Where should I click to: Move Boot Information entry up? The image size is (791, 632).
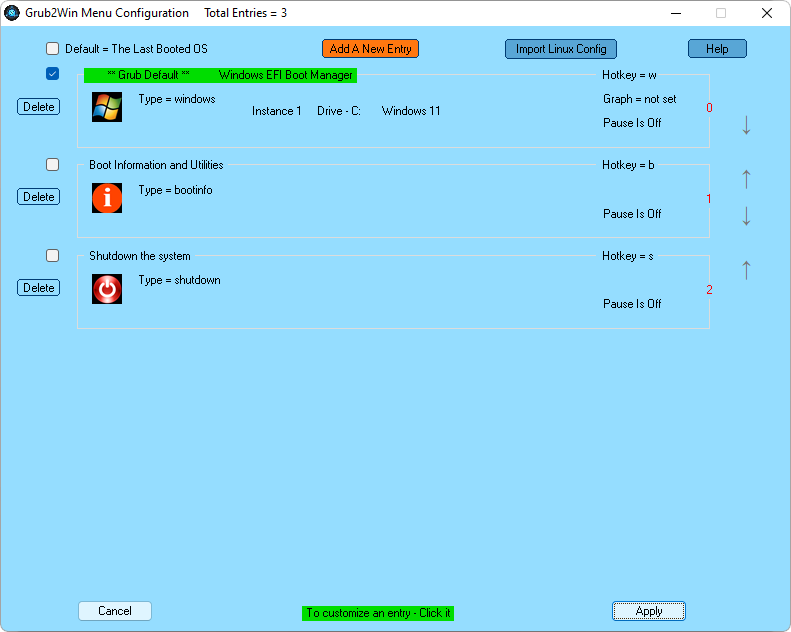746,179
